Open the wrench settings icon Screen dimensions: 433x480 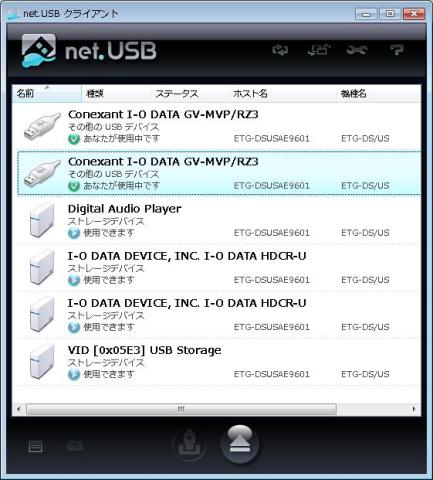point(357,50)
